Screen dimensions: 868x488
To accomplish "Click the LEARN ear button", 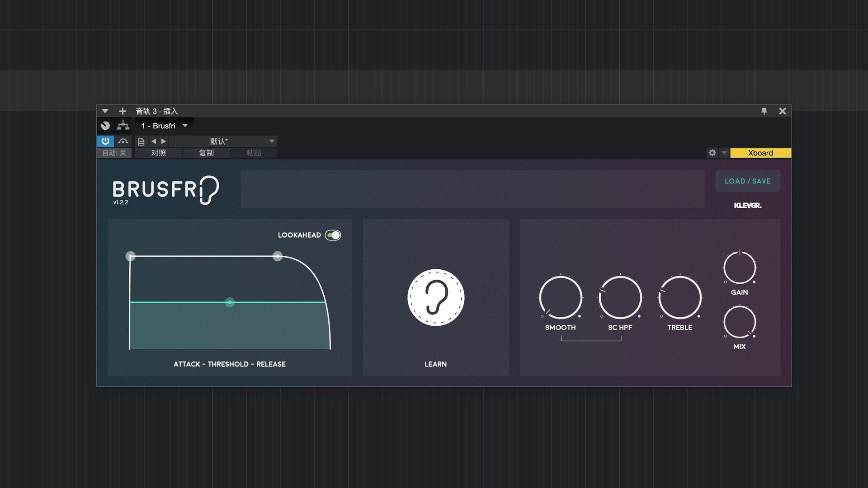I will (436, 297).
